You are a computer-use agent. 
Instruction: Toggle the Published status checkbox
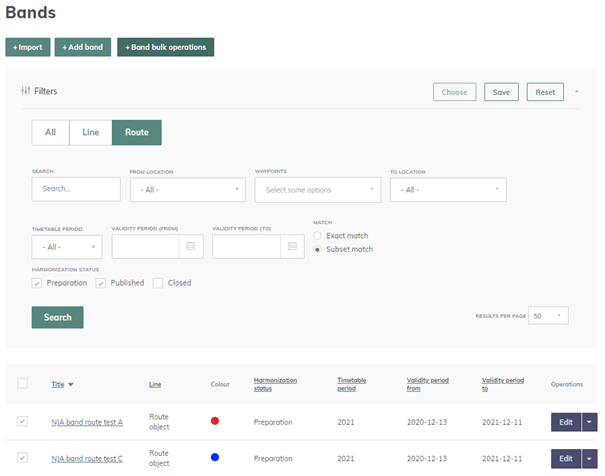101,283
